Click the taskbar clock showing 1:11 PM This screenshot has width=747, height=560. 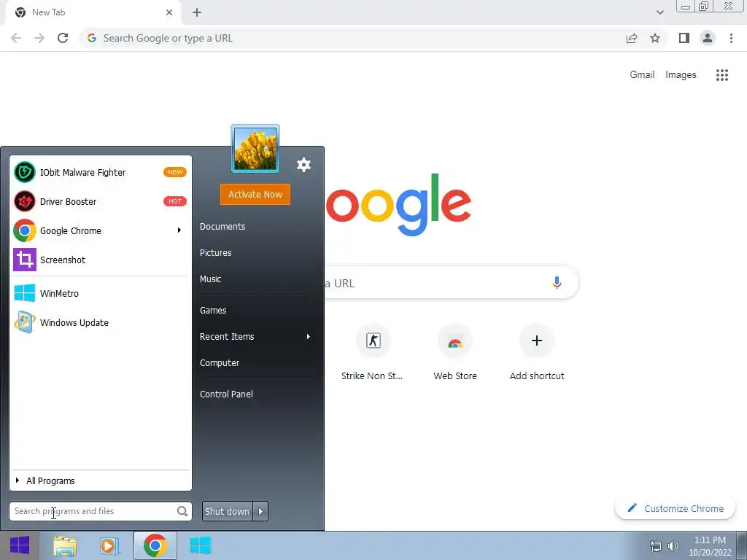click(710, 546)
